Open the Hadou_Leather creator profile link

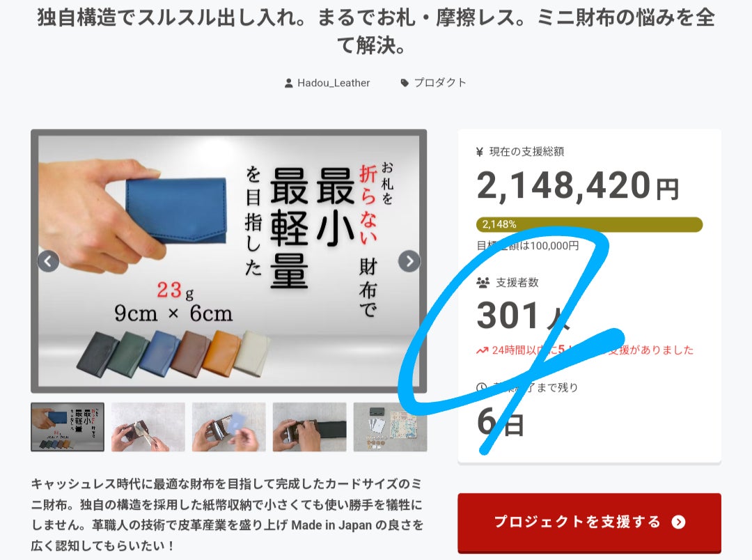pyautogui.click(x=334, y=83)
